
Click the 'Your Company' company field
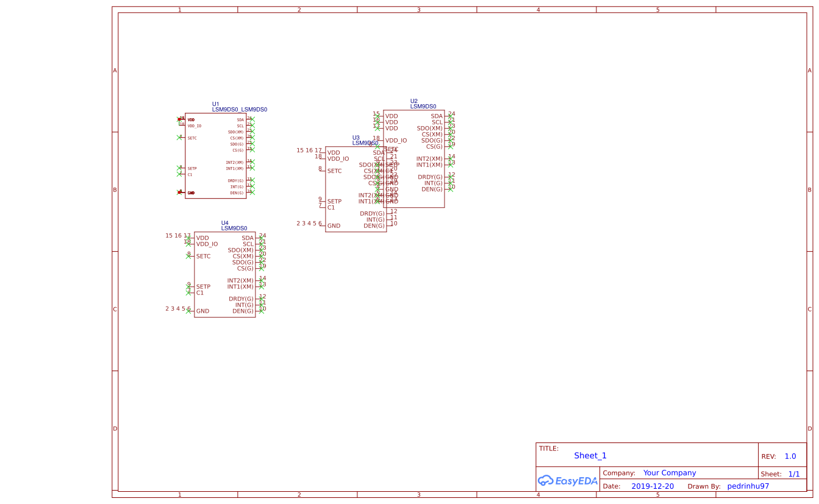[x=669, y=473]
